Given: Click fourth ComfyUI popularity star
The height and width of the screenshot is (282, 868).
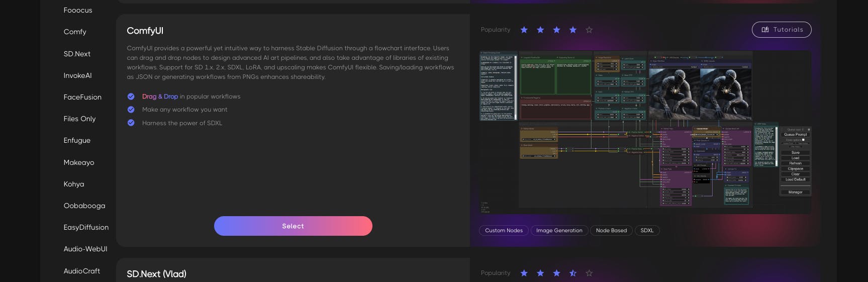Looking at the screenshot, I should point(573,30).
